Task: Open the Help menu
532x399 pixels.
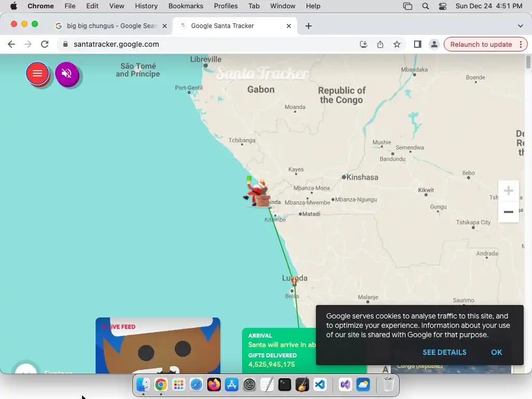Action: pos(313,6)
